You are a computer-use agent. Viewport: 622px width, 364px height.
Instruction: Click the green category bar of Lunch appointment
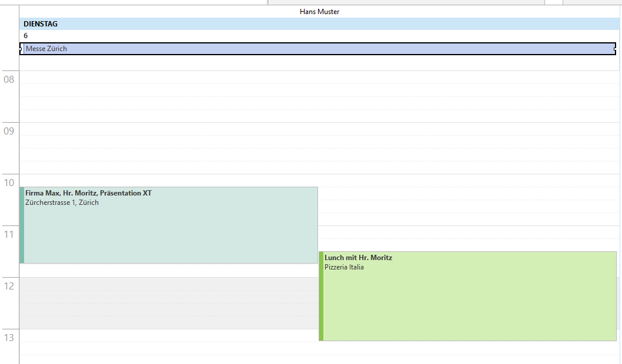point(321,294)
